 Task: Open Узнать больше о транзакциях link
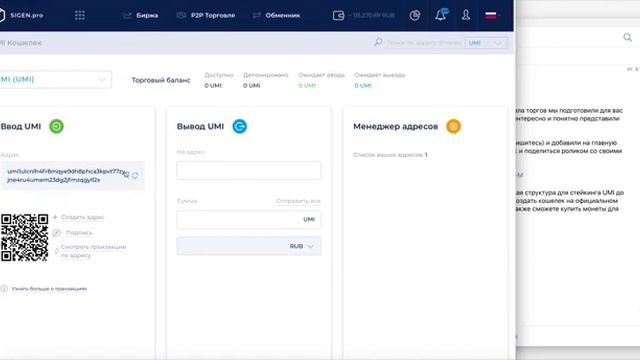[x=49, y=289]
